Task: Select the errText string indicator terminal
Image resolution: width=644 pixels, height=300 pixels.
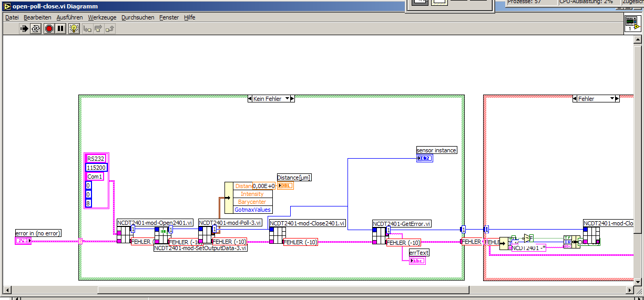Action: [x=417, y=261]
